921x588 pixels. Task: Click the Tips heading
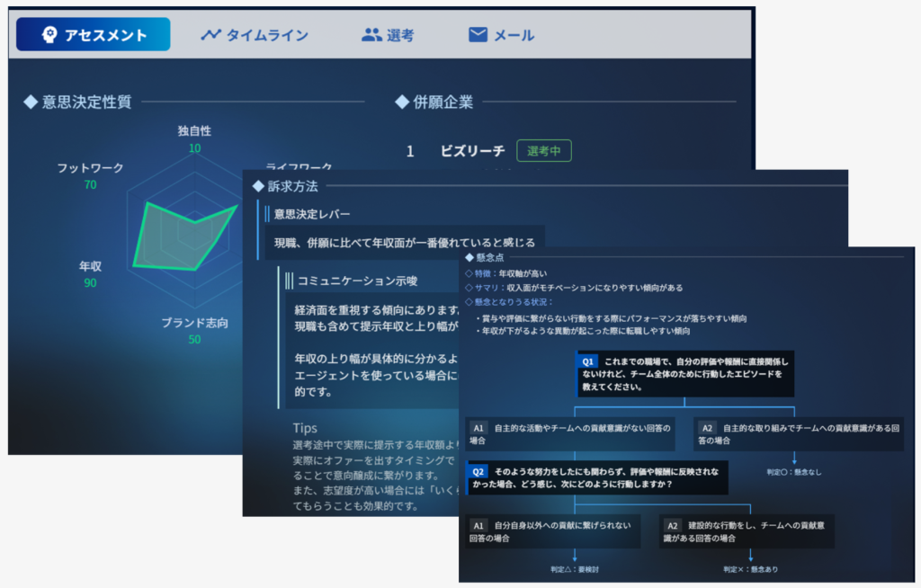pyautogui.click(x=305, y=428)
